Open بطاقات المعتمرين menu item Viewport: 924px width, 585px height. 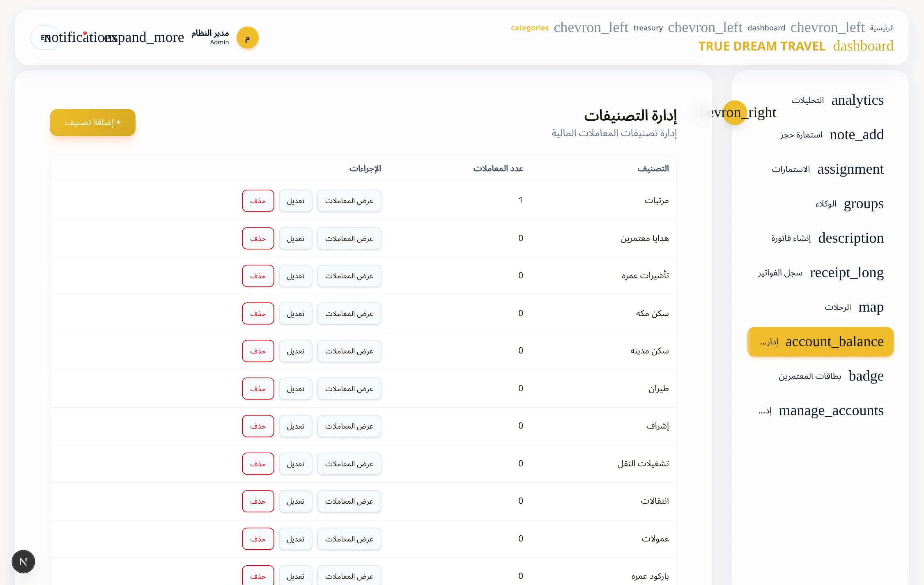tap(809, 376)
